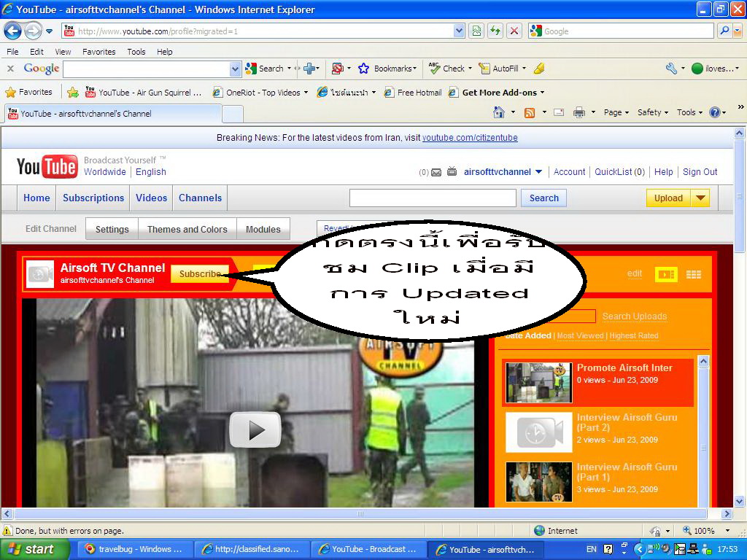747x560 pixels.
Task: Open the recent pages dropdown arrow
Action: 49,31
